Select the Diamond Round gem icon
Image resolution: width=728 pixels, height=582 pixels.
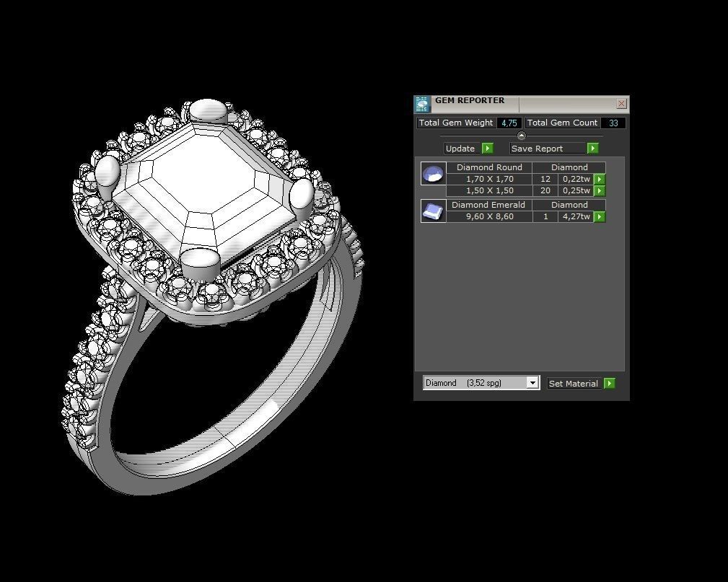[433, 174]
